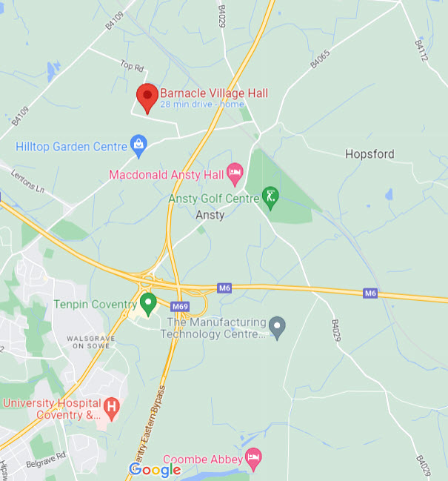
Task: Select the Coombe Abbey text label
Action: (x=203, y=460)
